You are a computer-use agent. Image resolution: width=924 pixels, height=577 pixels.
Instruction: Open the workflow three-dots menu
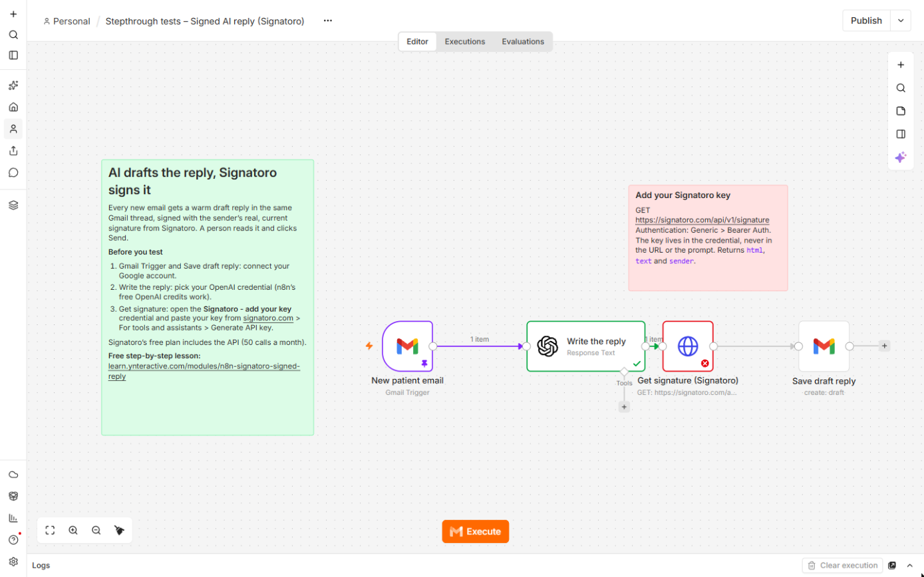pyautogui.click(x=328, y=21)
